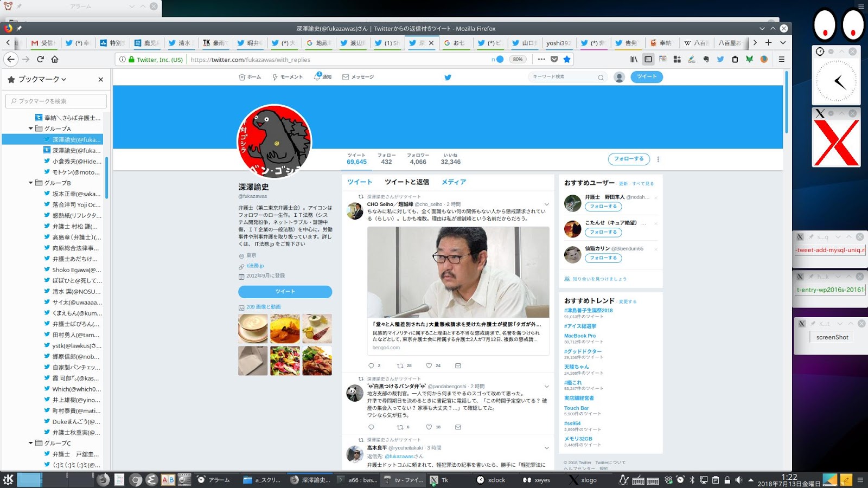Image resolution: width=868 pixels, height=488 pixels.
Task: Switch to the TK 豪雨 tab
Action: click(x=215, y=43)
